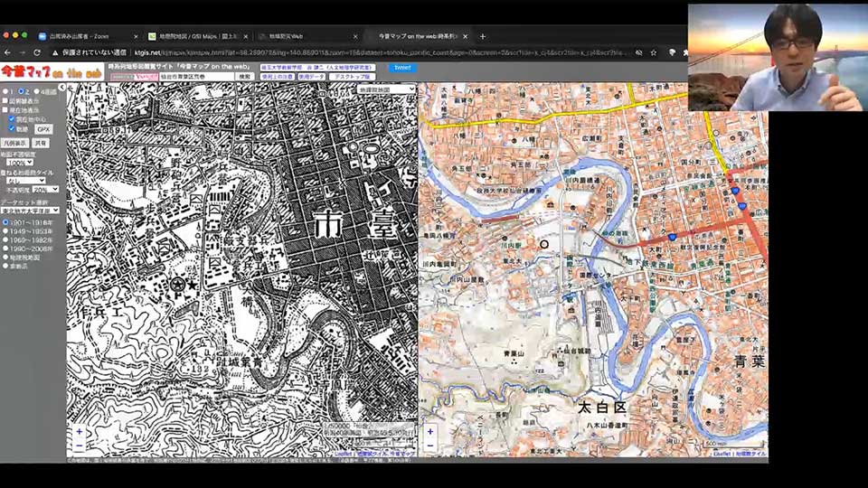Click the 共有 share button
The height and width of the screenshot is (488, 868).
coord(41,144)
